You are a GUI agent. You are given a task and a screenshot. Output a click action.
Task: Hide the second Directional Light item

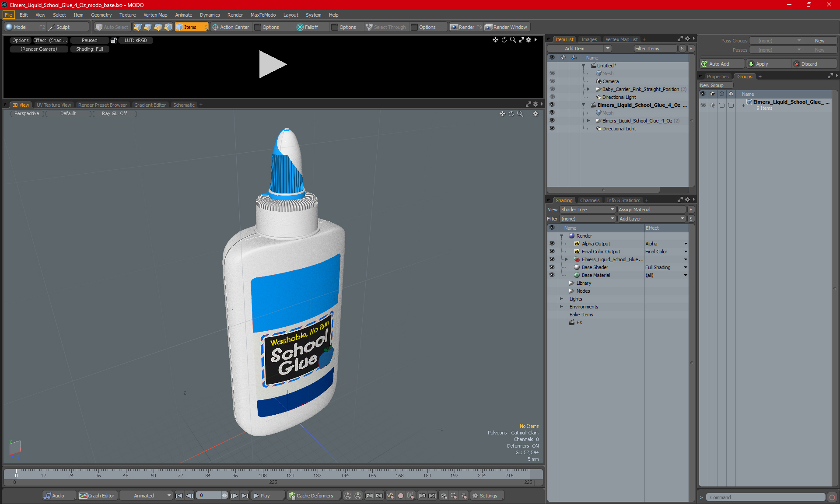(x=552, y=129)
